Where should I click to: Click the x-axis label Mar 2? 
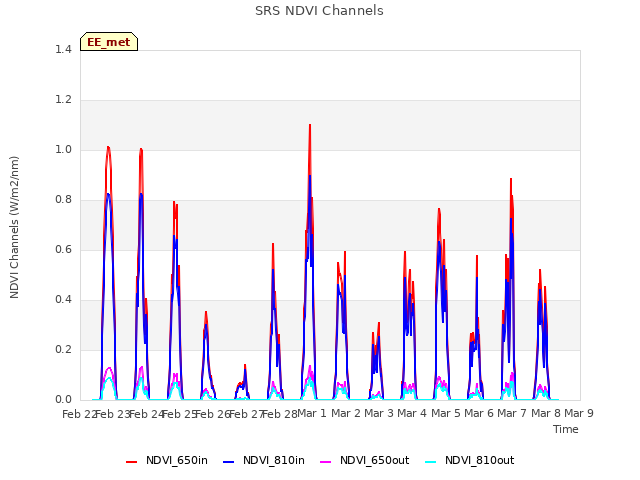point(346,413)
